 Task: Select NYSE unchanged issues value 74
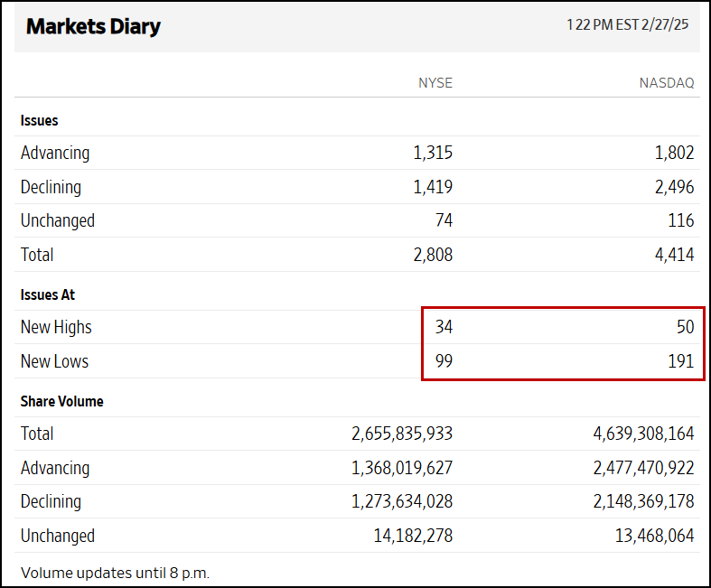[444, 220]
